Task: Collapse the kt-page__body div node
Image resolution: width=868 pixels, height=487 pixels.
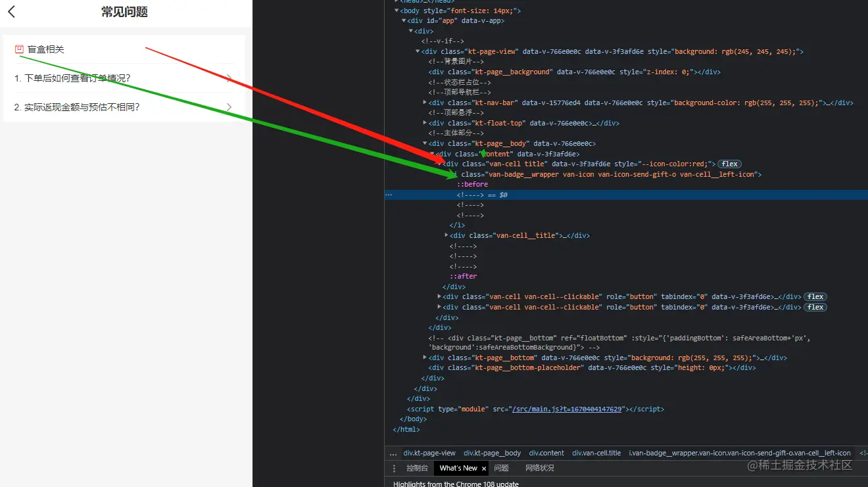Action: pos(425,143)
